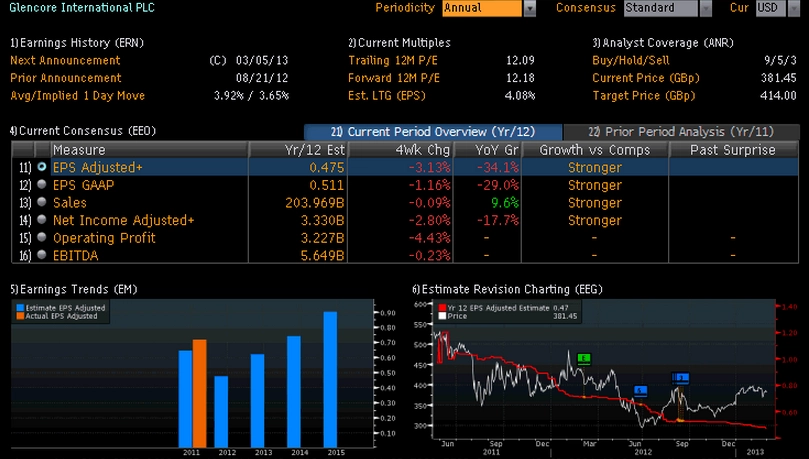
Task: Select the EPS Adjusted+ radio button
Action: click(42, 167)
